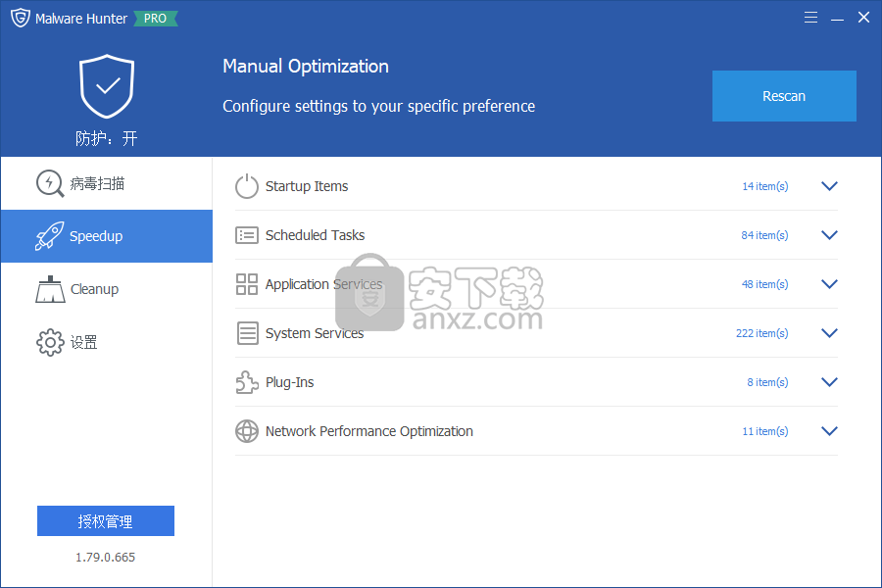Expand the Startup Items chevron
Screen dimensions: 882x588
[829, 186]
